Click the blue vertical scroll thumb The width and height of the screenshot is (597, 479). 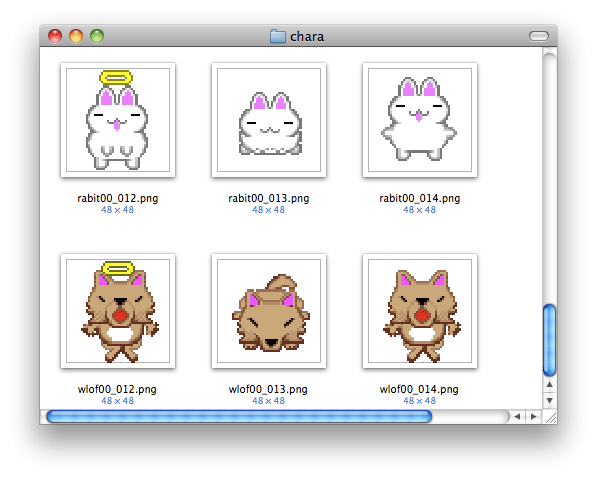[549, 340]
